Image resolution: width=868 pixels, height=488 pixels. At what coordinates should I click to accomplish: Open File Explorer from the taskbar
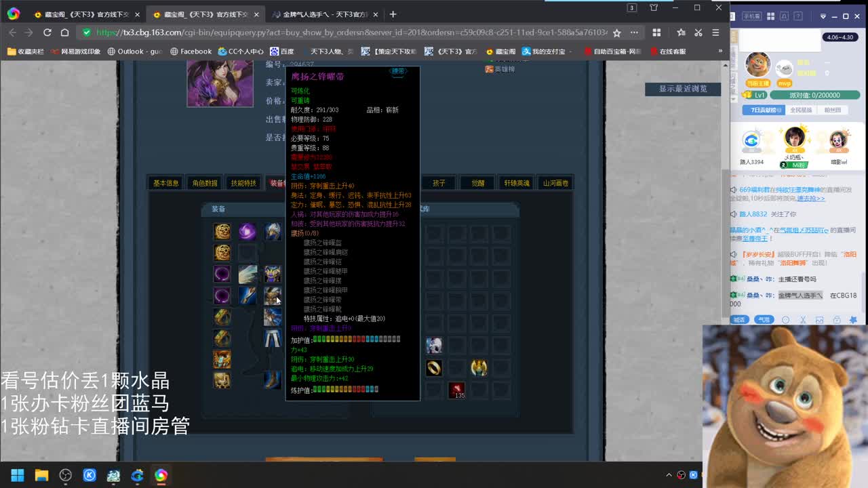41,475
